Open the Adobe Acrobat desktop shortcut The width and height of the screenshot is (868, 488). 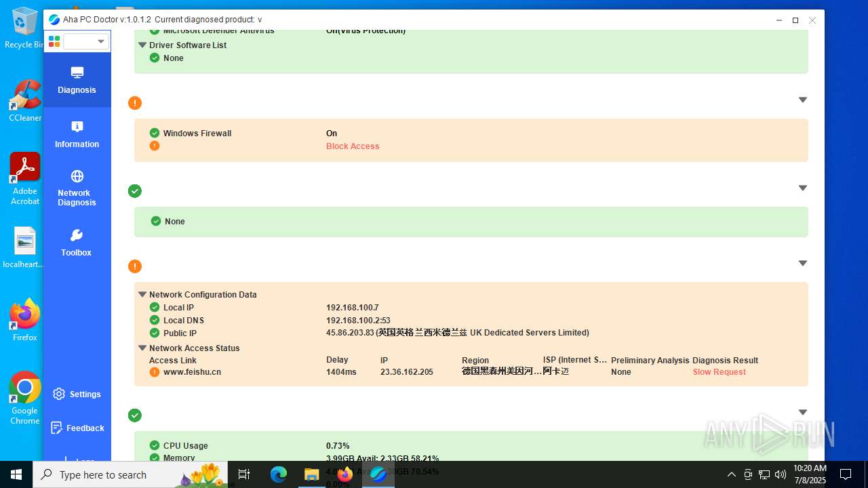pos(25,179)
